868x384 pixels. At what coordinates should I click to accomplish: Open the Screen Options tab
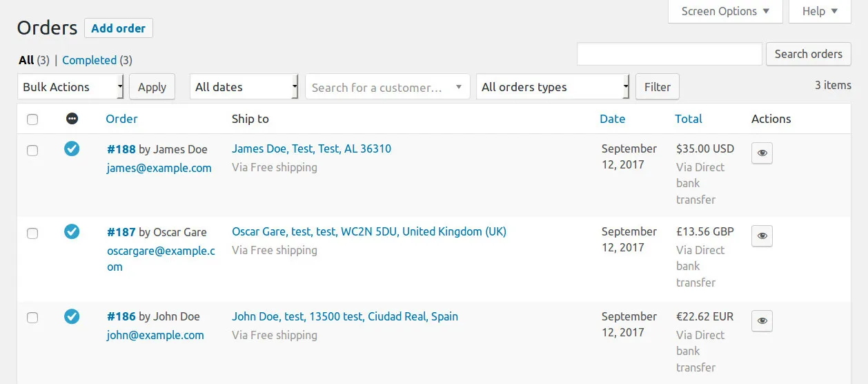[x=725, y=11]
